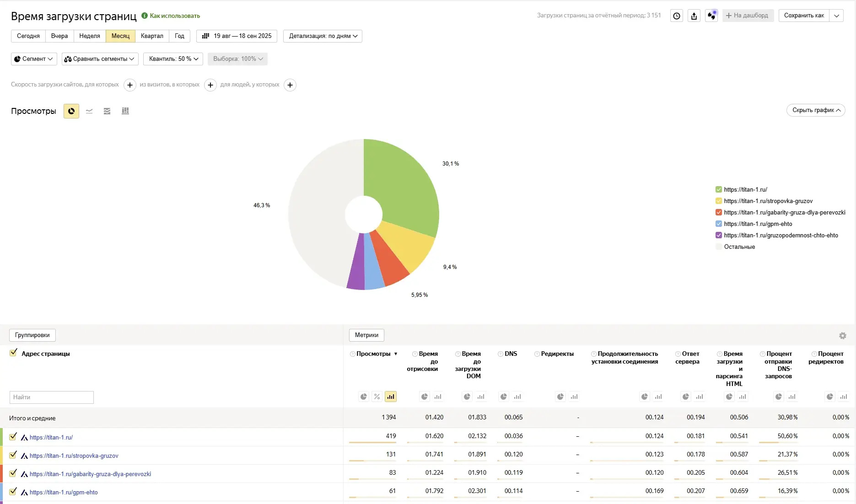Switch to the line chart view icon
The image size is (856, 504).
tap(89, 111)
